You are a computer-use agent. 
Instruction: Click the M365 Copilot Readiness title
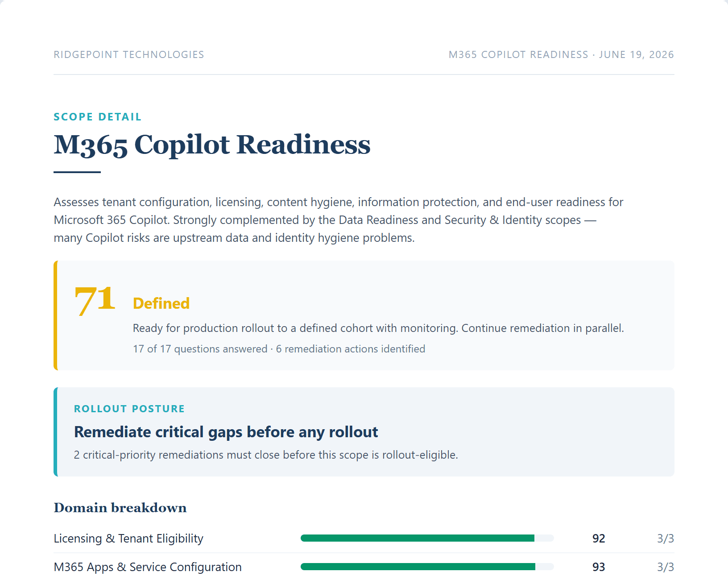212,145
